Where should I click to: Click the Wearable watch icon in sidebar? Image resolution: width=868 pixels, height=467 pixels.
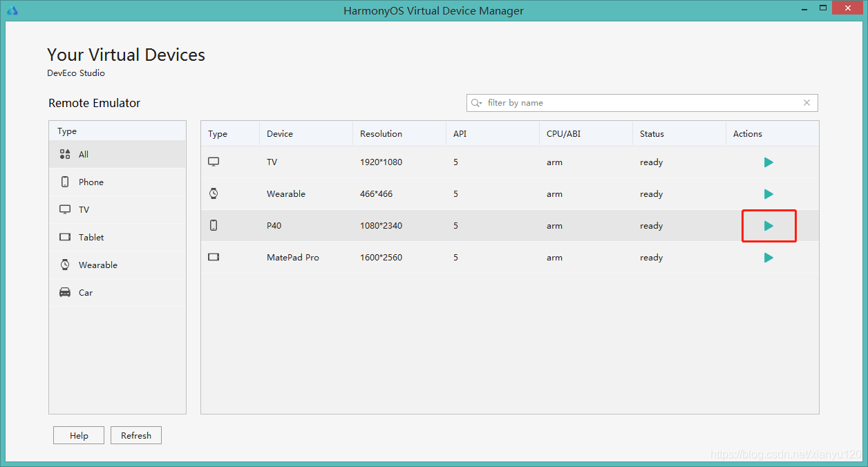tap(65, 265)
